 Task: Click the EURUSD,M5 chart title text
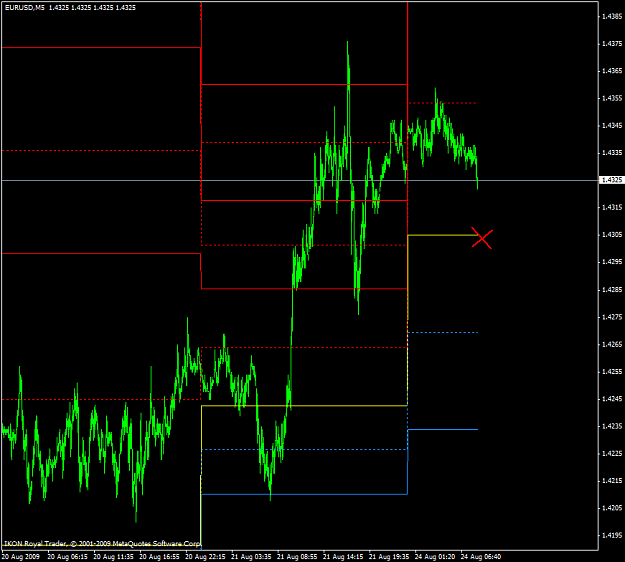25,8
